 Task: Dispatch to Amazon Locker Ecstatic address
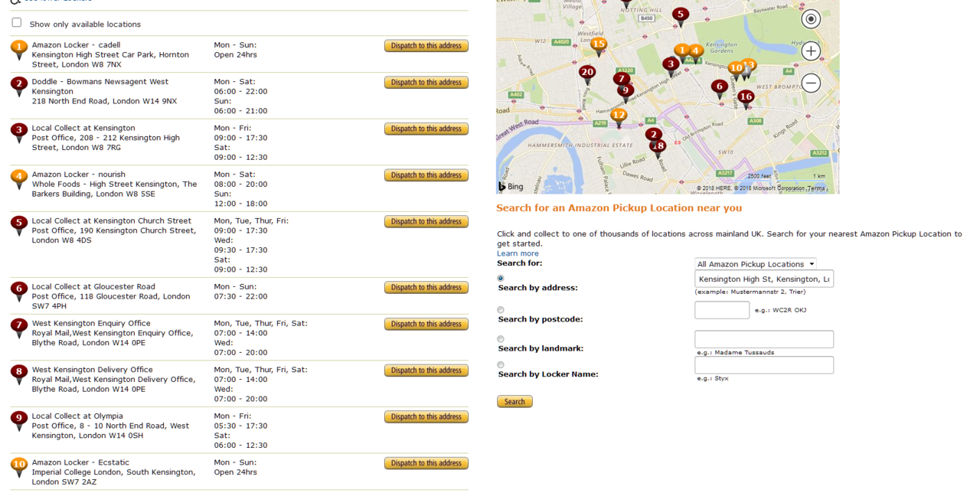(426, 463)
